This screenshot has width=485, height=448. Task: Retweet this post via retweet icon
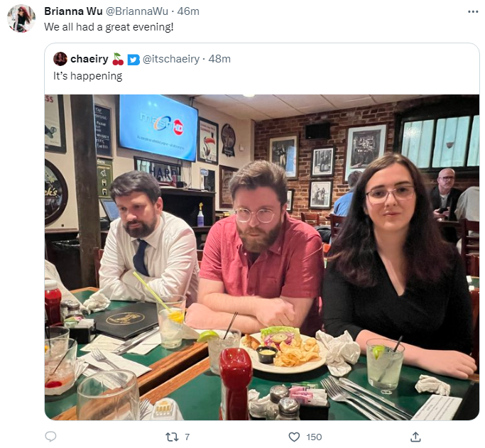[172, 437]
